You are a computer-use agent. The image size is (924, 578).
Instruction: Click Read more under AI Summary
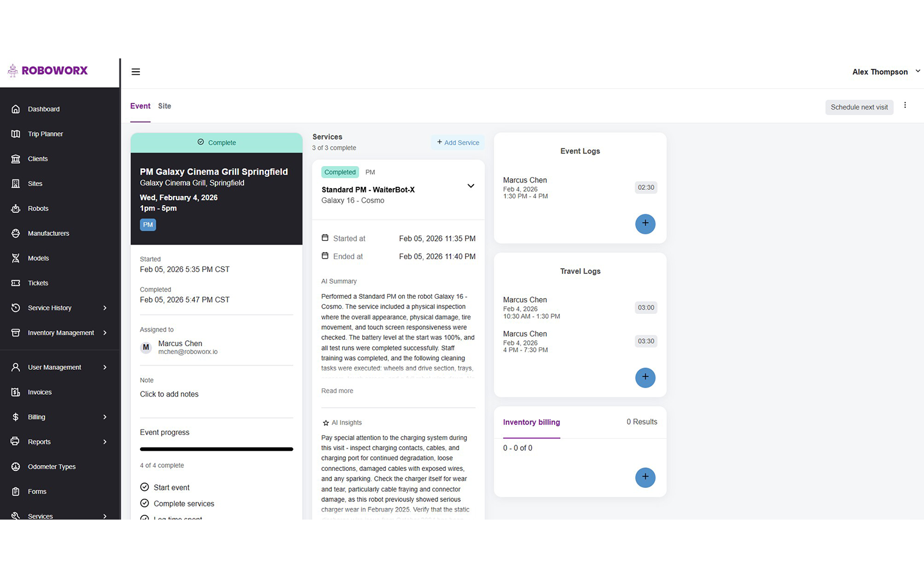(337, 391)
